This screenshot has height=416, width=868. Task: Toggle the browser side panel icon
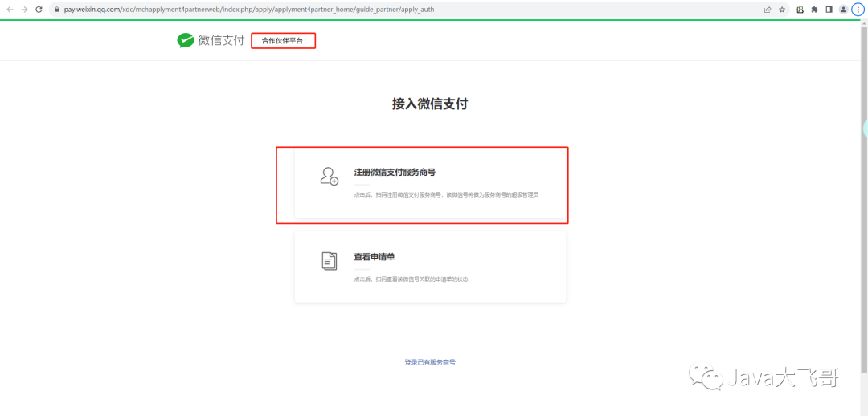[829, 10]
